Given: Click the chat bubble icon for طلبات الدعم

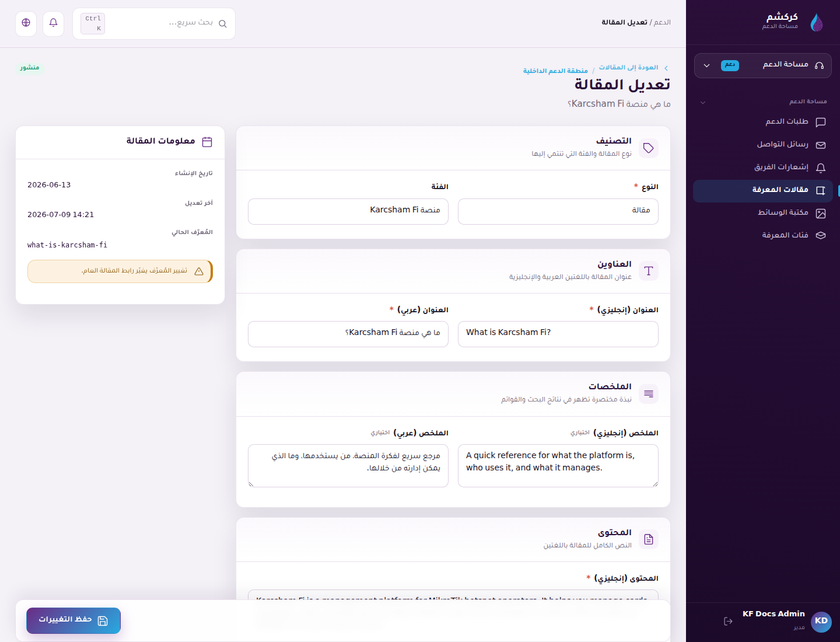Looking at the screenshot, I should 821,122.
